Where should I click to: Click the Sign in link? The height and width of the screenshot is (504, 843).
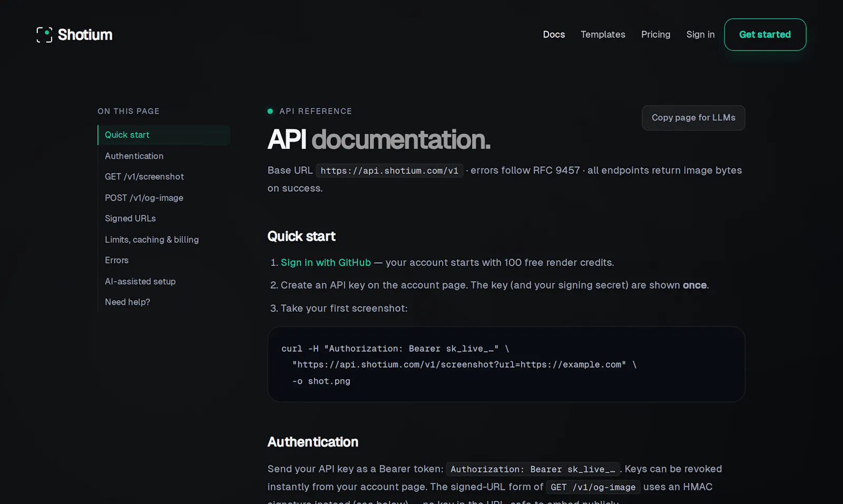click(x=700, y=35)
